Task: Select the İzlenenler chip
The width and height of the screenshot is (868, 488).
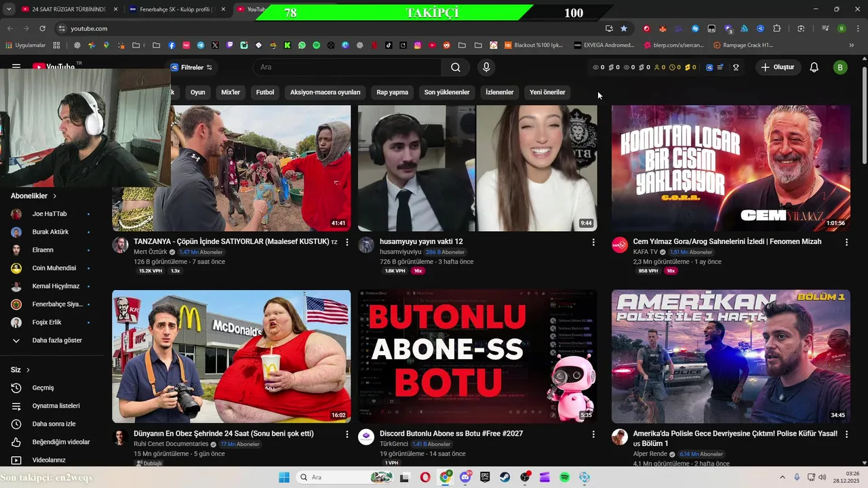Action: pos(500,92)
